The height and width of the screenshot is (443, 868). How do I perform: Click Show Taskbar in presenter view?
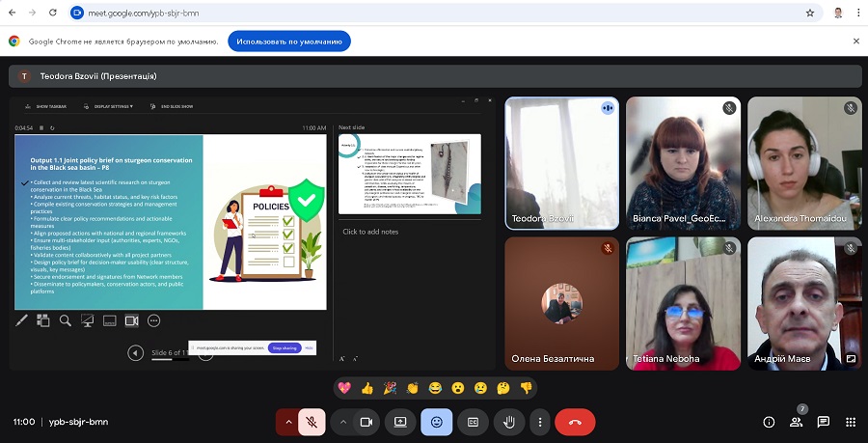[46, 106]
